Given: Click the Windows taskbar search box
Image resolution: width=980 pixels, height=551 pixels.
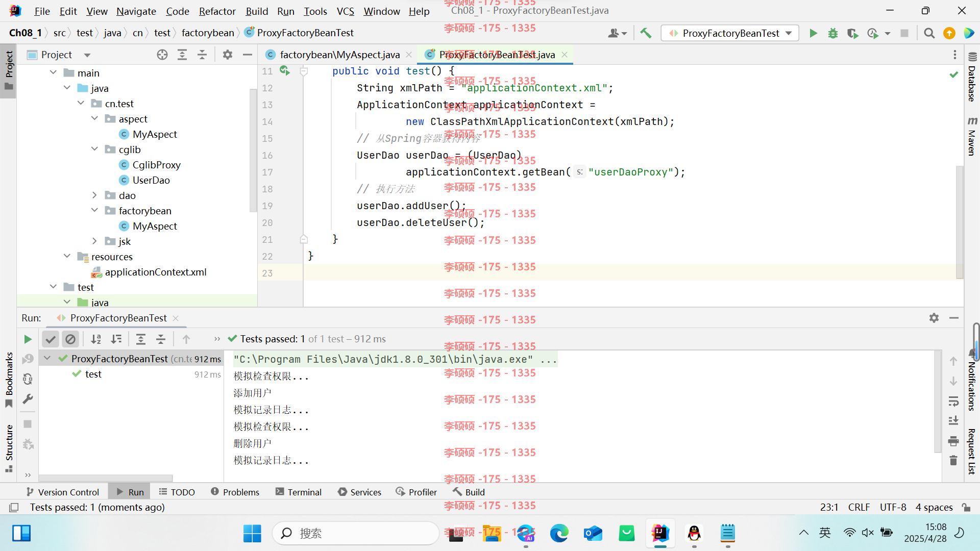Looking at the screenshot, I should tap(356, 533).
